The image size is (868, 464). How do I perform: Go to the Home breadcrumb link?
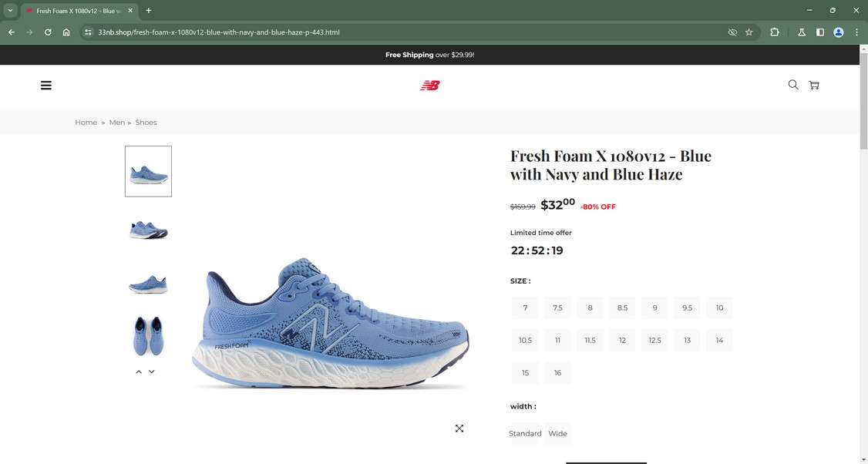[x=86, y=123]
